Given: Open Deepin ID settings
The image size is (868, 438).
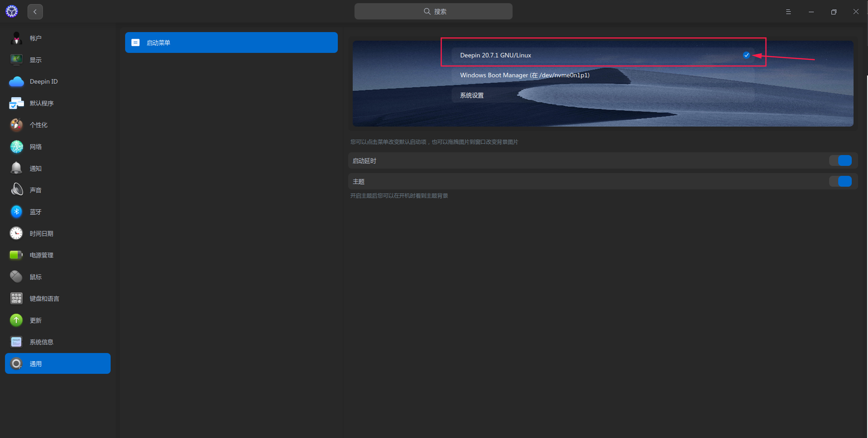Looking at the screenshot, I should (x=16, y=81).
